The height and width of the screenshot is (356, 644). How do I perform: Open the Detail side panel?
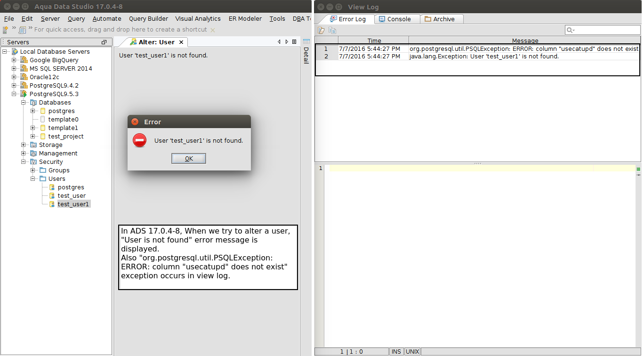[x=306, y=51]
